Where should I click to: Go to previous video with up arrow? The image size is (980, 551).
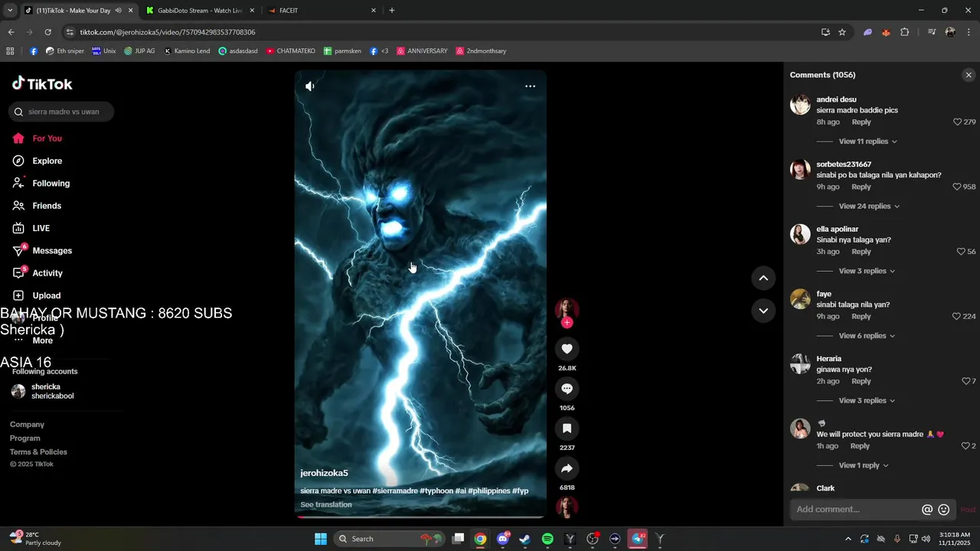(763, 278)
